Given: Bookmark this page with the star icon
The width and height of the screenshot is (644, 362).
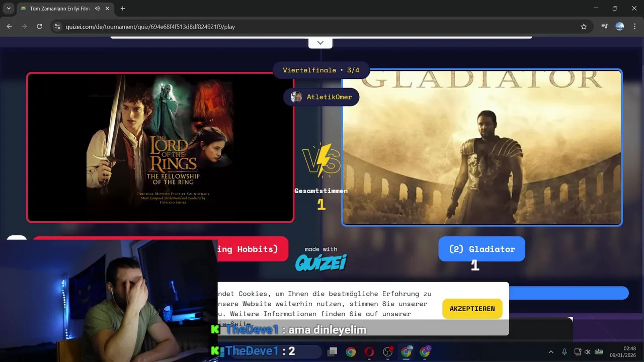Looking at the screenshot, I should click(584, 26).
